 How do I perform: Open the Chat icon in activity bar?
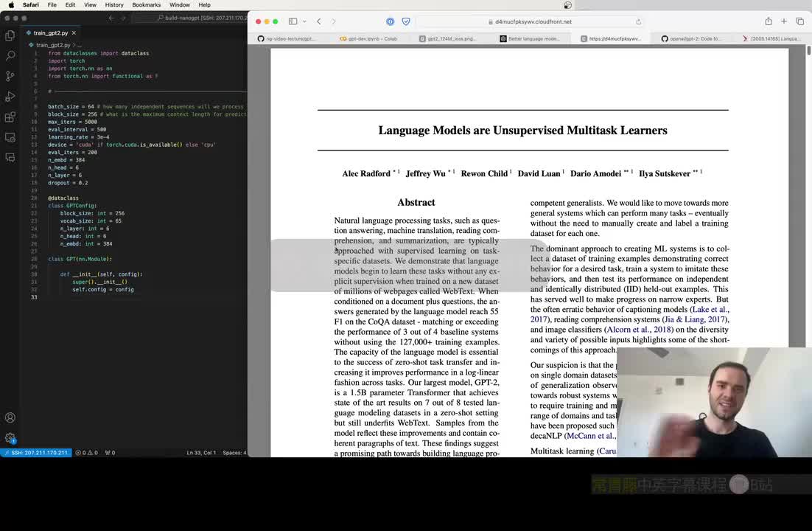point(10,157)
